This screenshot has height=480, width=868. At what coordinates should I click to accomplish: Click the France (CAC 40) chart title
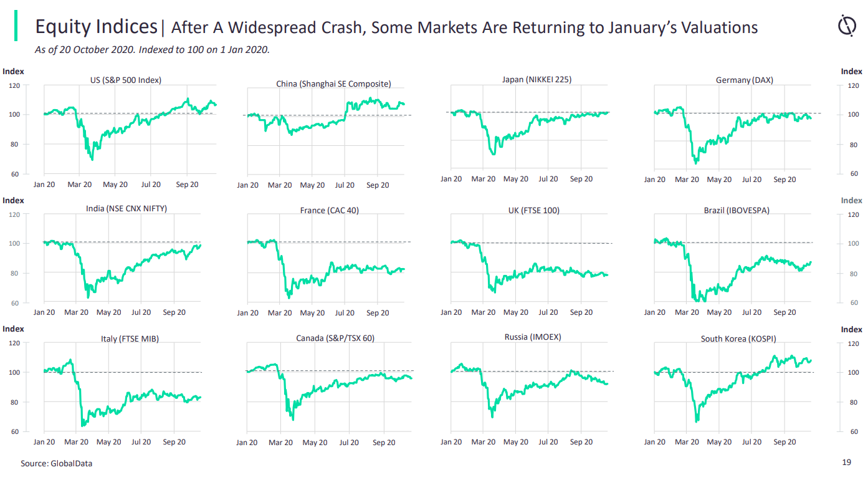tap(330, 210)
